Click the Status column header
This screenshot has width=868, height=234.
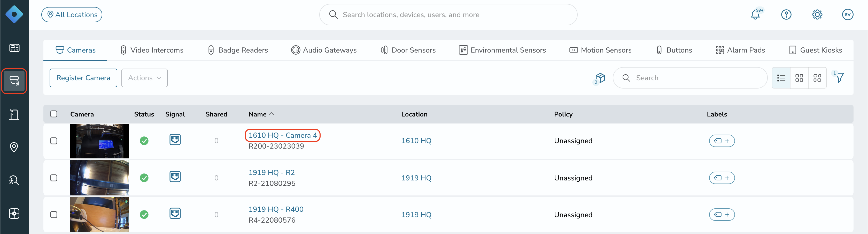click(x=144, y=114)
